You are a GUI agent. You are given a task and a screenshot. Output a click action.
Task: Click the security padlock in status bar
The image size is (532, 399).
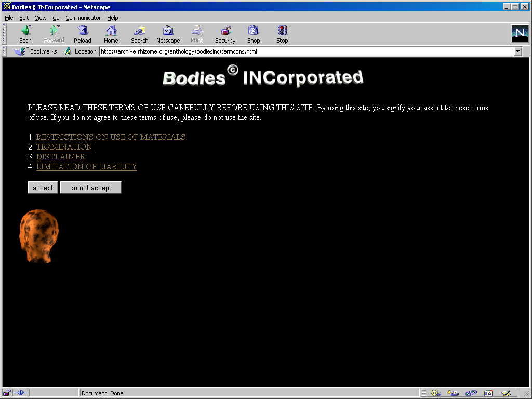7,393
